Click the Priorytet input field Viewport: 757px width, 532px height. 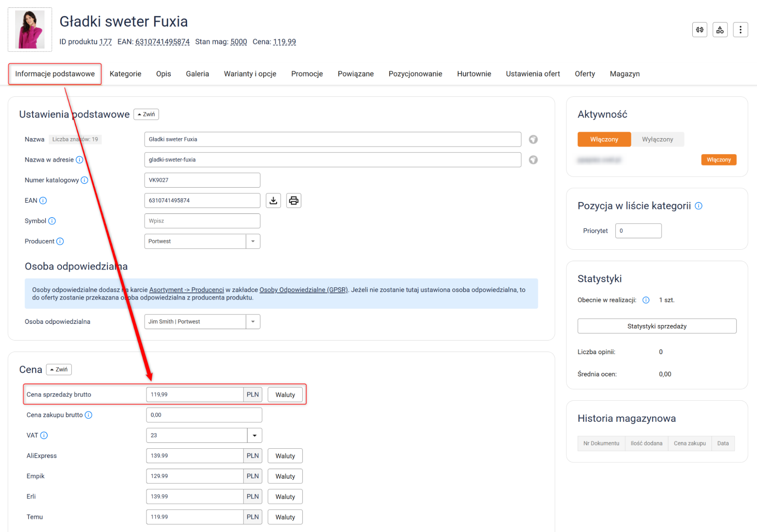[x=638, y=231]
